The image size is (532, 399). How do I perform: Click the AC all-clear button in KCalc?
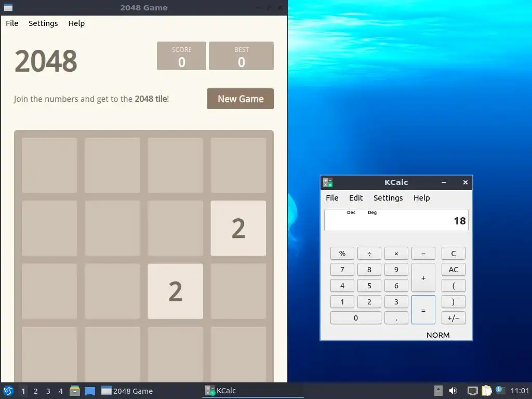(453, 270)
